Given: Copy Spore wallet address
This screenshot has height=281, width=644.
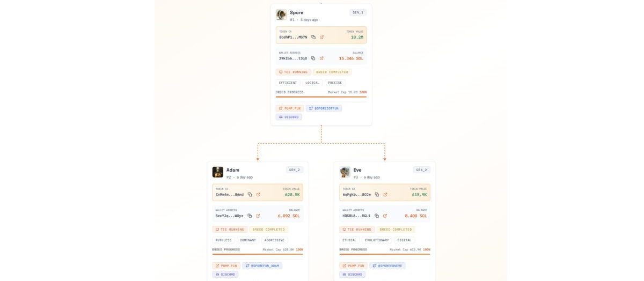Looking at the screenshot, I should (x=313, y=58).
